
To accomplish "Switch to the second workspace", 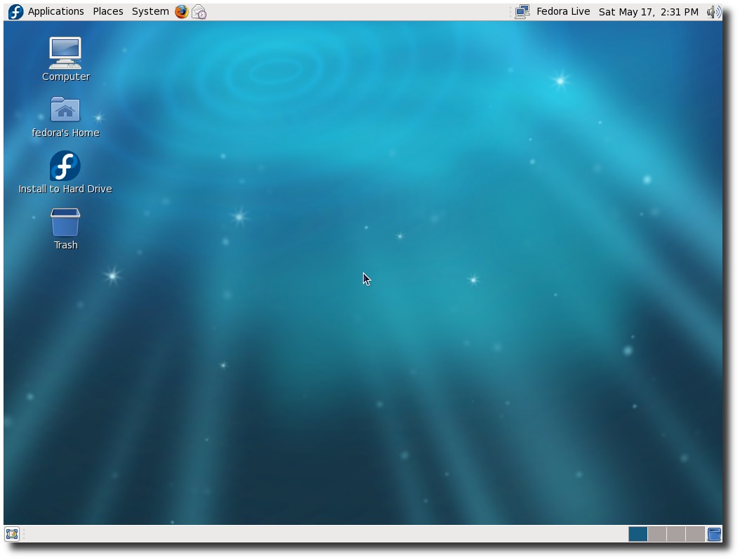I will click(657, 534).
